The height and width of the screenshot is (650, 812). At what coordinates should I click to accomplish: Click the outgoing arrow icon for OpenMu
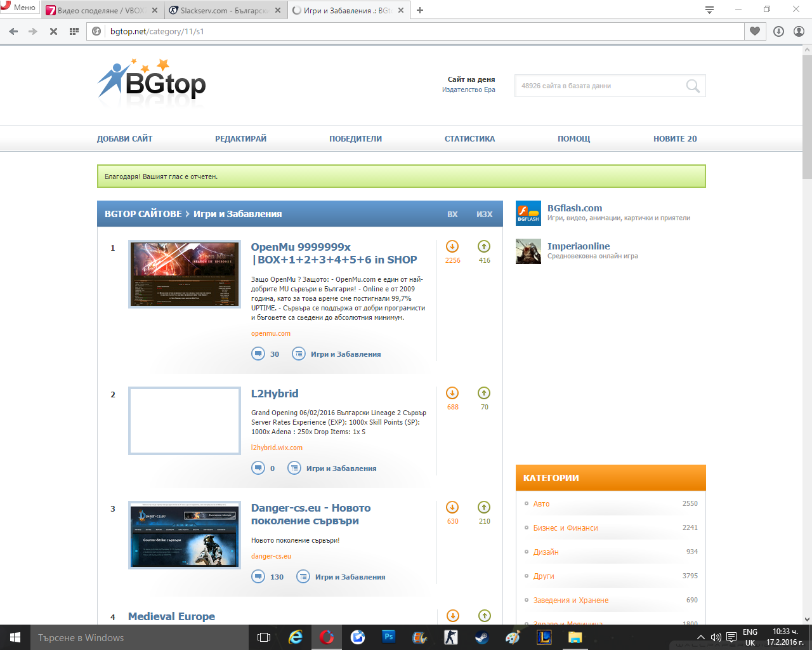tap(484, 246)
